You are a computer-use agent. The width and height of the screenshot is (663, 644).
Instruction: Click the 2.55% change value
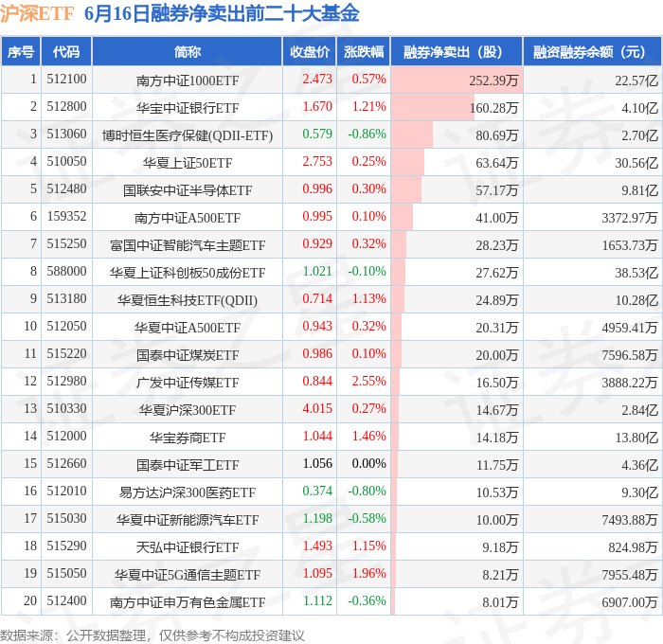pyautogui.click(x=368, y=382)
